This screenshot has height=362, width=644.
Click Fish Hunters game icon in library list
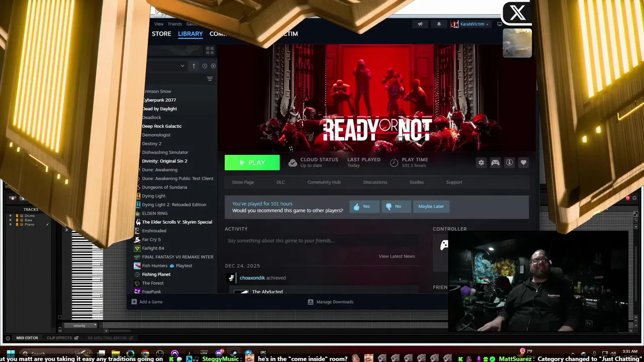137,265
